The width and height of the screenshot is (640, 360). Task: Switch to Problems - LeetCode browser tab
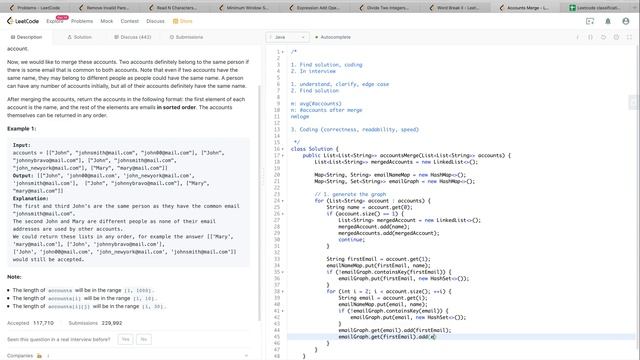(x=35, y=8)
